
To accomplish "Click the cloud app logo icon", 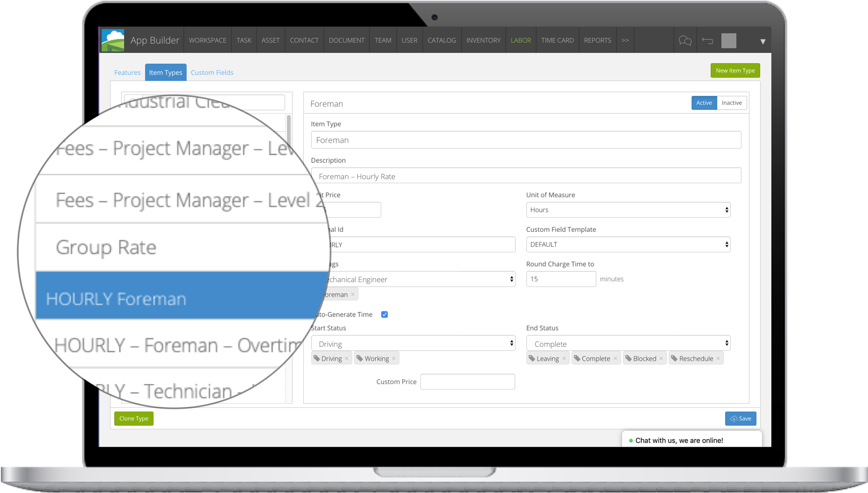I will pyautogui.click(x=113, y=40).
